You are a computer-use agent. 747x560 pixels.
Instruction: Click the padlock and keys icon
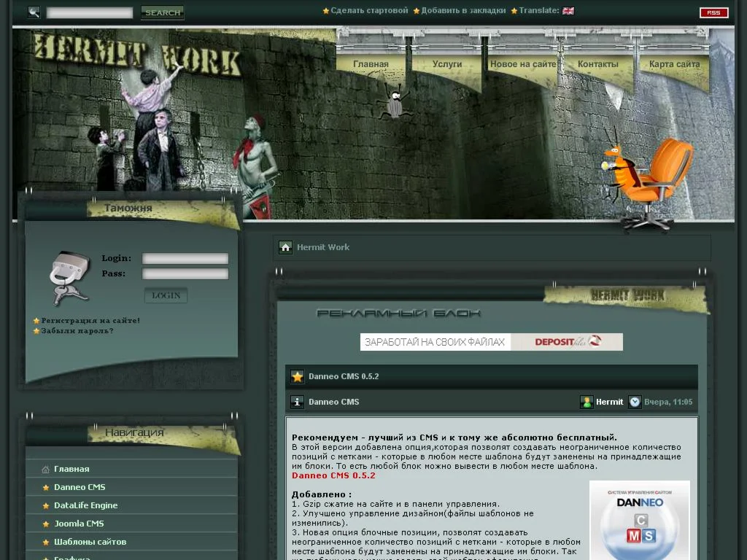(69, 278)
